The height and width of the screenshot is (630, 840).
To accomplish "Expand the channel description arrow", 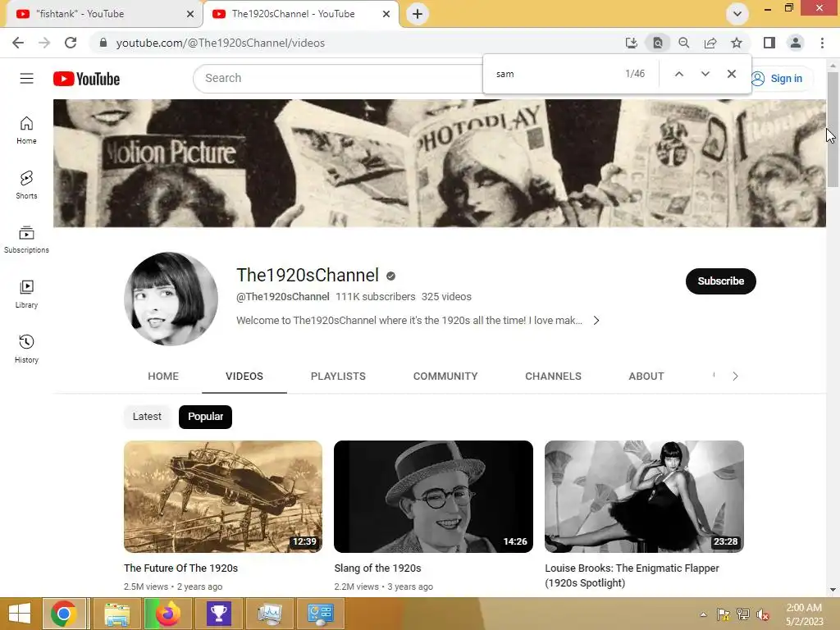I will tap(596, 321).
